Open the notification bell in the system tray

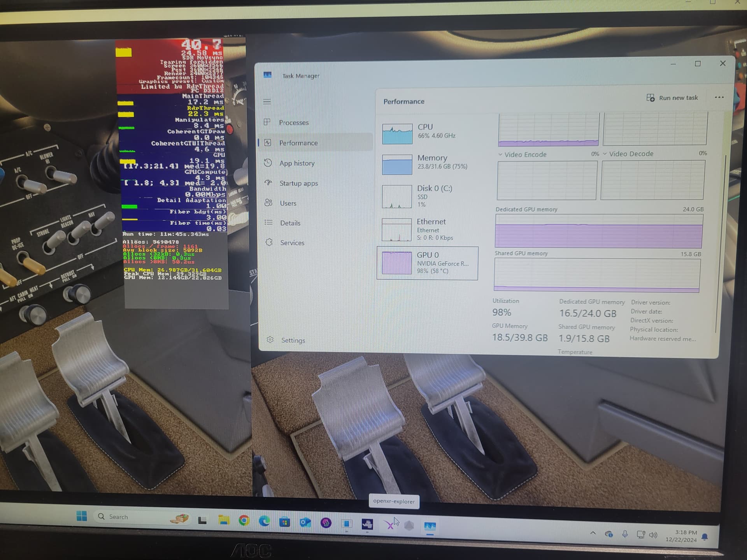[x=705, y=535]
